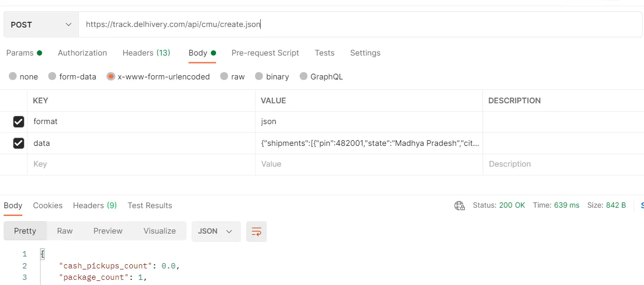
Task: Open the Pre-request Script tab
Action: coord(265,53)
